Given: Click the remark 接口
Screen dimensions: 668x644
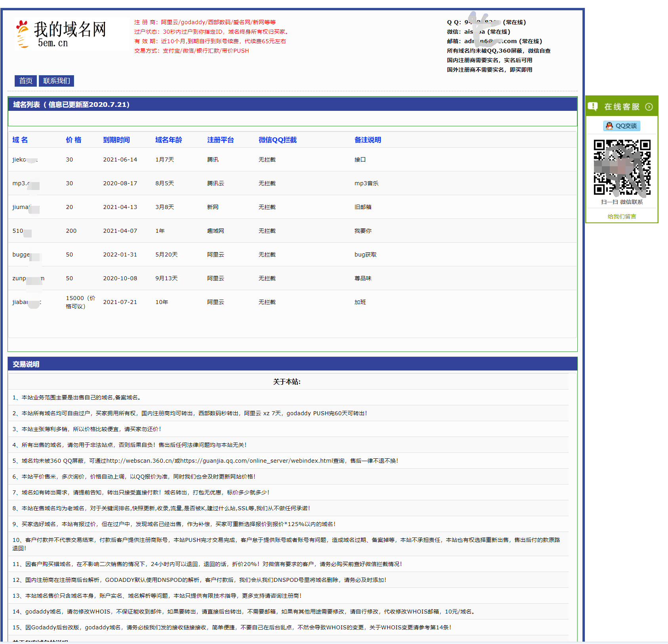Looking at the screenshot, I should pos(360,160).
